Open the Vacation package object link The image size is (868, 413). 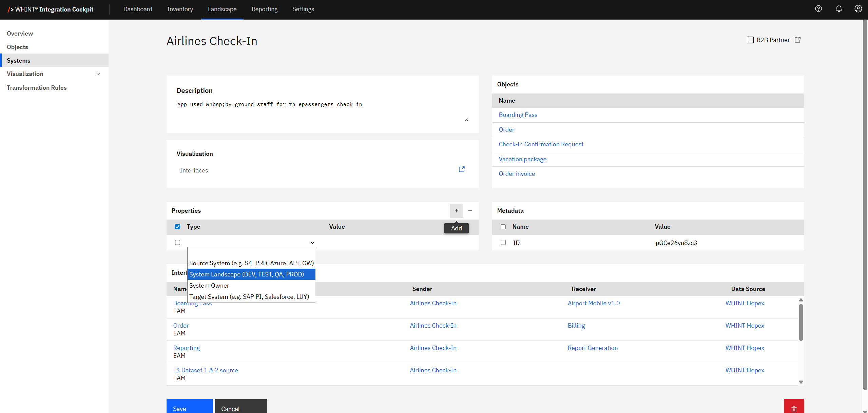[522, 159]
